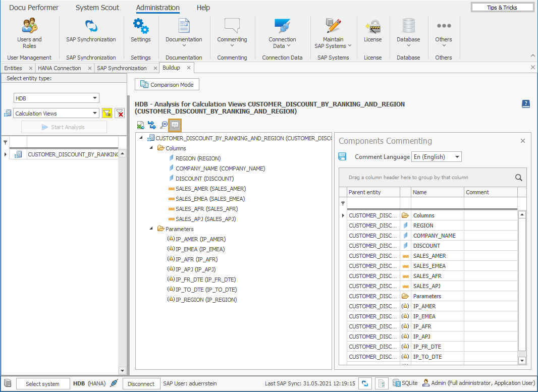538x392 pixels.
Task: Collapse the Columns tree node
Action: (x=150, y=148)
